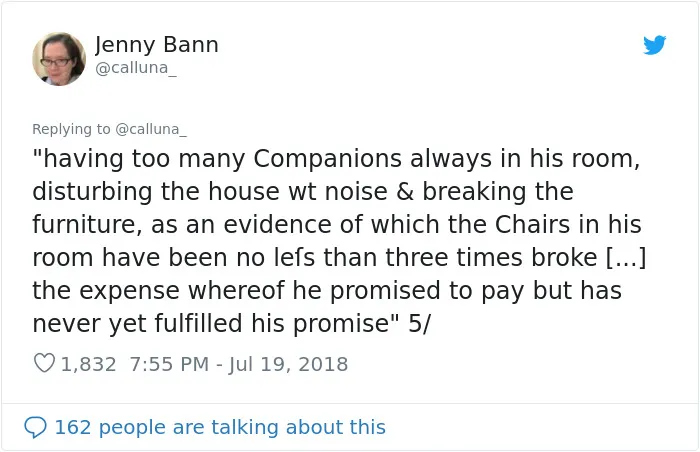Click the blue Twitter bird logo

pyautogui.click(x=654, y=45)
